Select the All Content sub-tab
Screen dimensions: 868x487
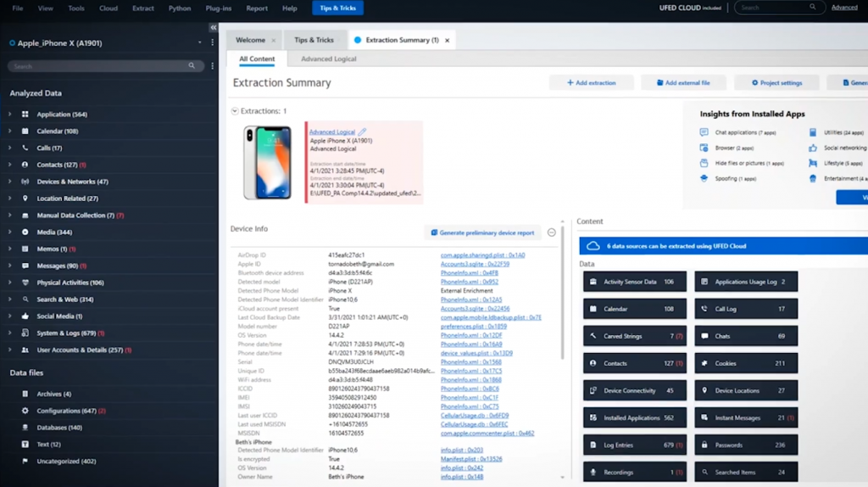(x=257, y=59)
